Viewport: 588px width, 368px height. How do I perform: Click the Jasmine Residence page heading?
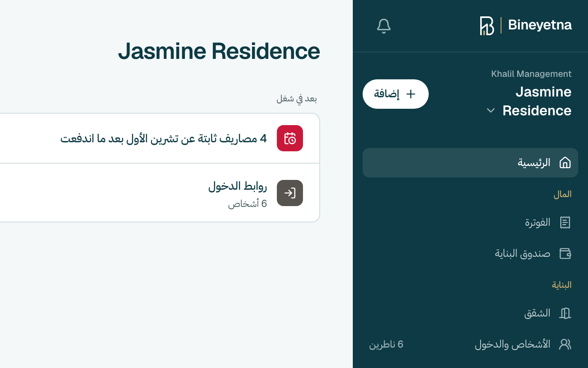click(x=219, y=51)
